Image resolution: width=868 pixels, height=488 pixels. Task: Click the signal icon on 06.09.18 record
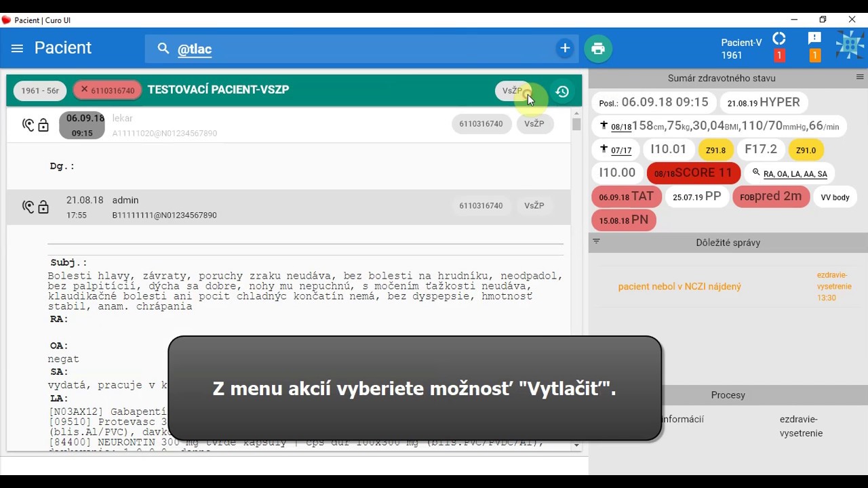click(x=28, y=125)
